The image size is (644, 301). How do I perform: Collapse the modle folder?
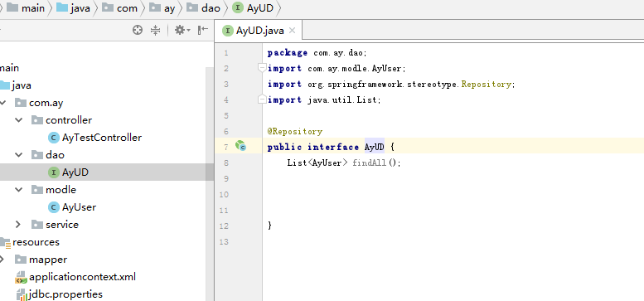pyautogui.click(x=18, y=189)
